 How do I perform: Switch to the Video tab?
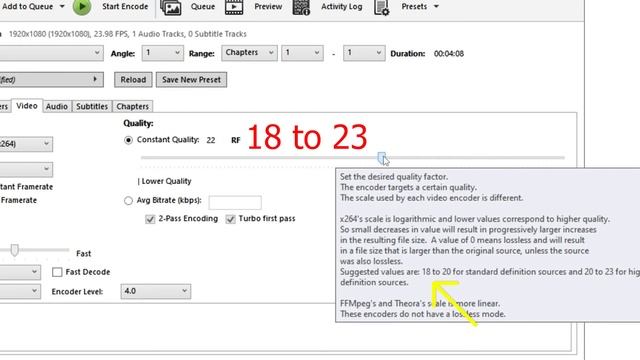pos(27,106)
